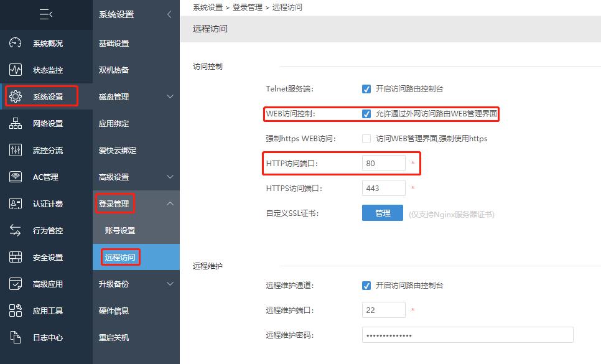Click the 管理 SSL certificate button
This screenshot has width=601, height=364.
tap(382, 212)
